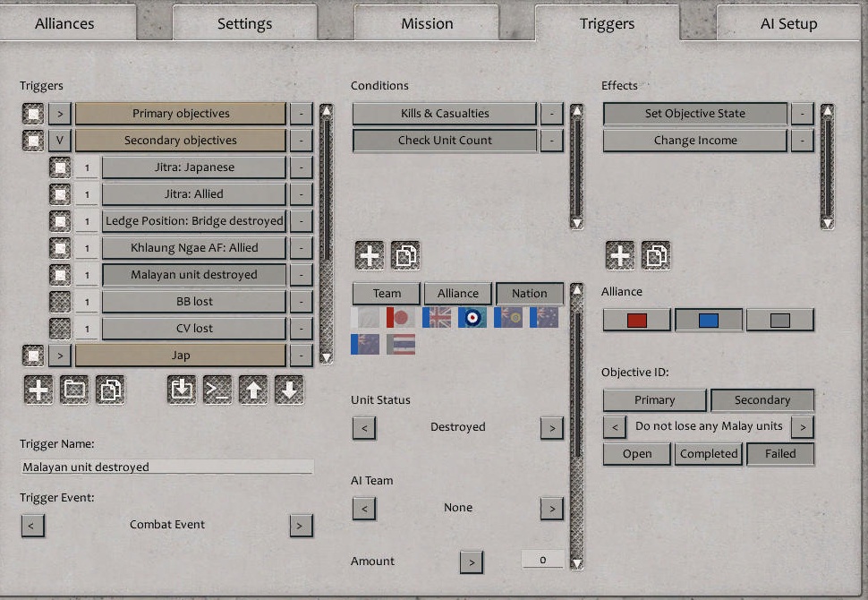Viewport: 868px width, 600px height.
Task: Go to the next Unit Status option after Destroyed
Action: tap(552, 428)
